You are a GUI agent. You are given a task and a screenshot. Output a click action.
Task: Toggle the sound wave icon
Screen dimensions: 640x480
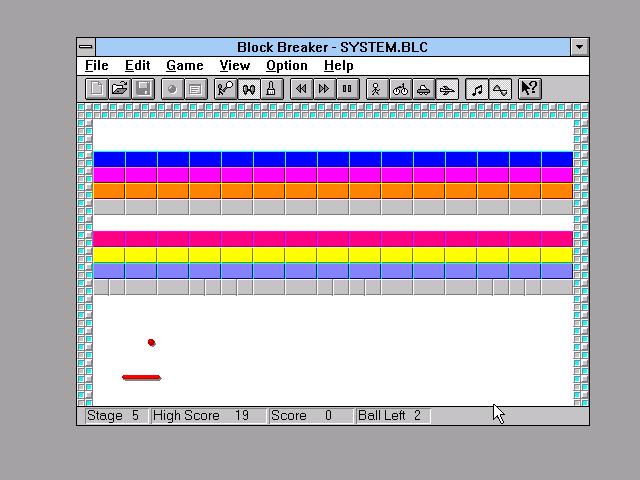tap(500, 89)
